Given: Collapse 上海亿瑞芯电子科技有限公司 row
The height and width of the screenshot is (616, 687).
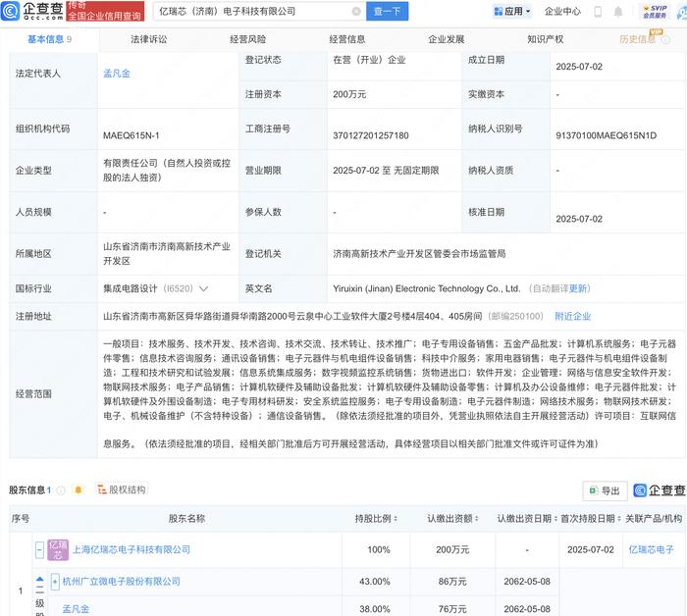Looking at the screenshot, I should click(x=39, y=550).
